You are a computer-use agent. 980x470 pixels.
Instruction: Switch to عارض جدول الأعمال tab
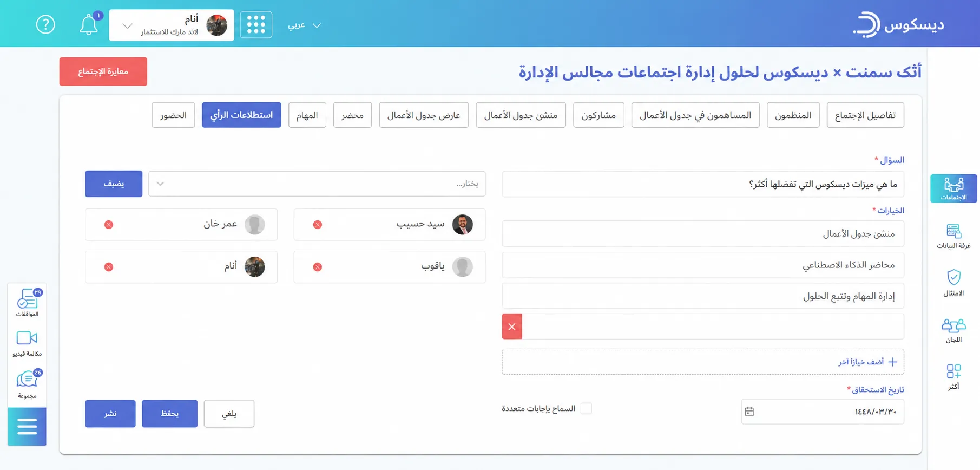pyautogui.click(x=424, y=115)
